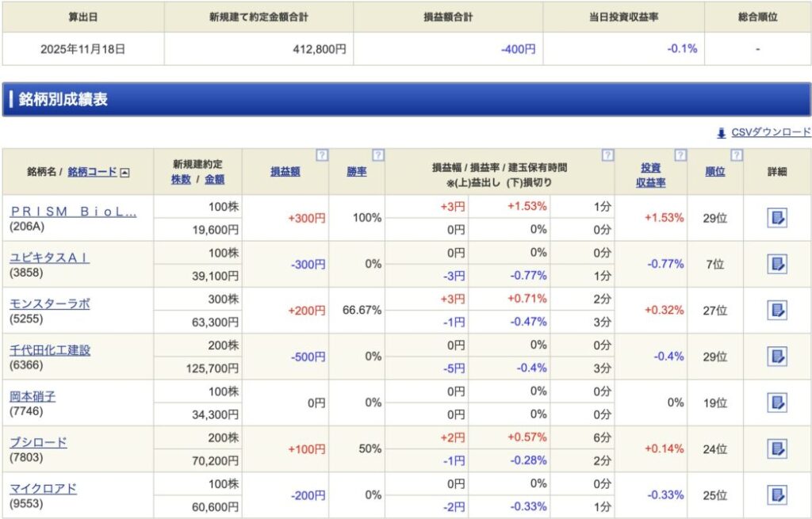
Task: Sort by 株数 in header
Action: click(x=181, y=180)
